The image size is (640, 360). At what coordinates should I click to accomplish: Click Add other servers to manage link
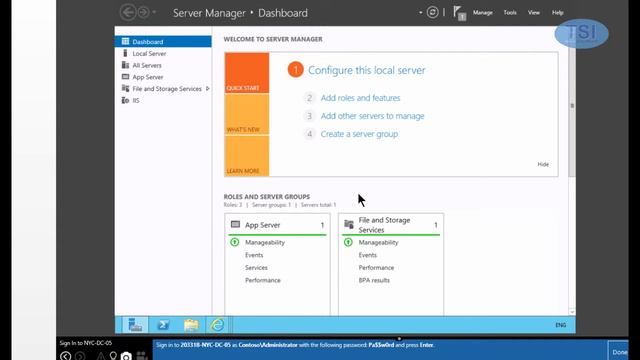(x=372, y=116)
